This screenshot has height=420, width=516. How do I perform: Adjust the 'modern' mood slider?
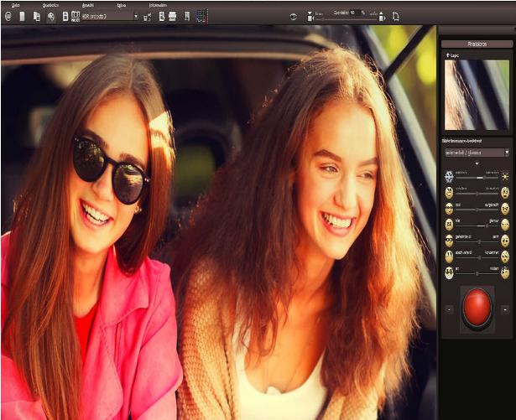pyautogui.click(x=477, y=273)
